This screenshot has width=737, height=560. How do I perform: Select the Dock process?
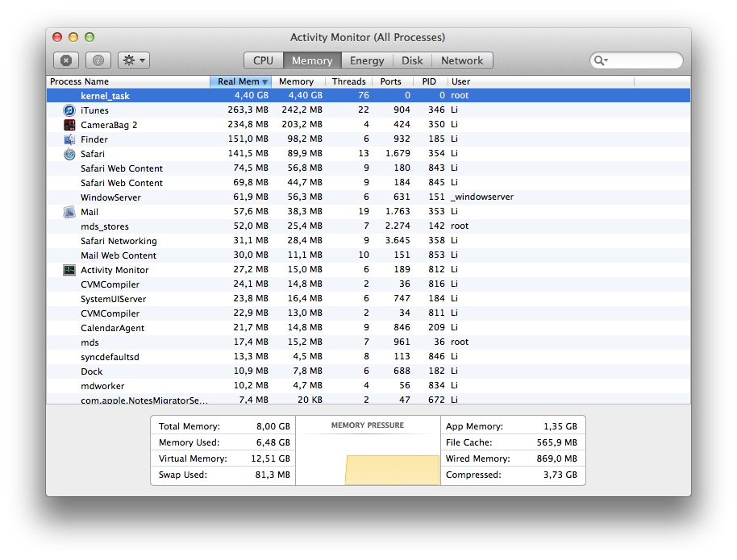368,371
